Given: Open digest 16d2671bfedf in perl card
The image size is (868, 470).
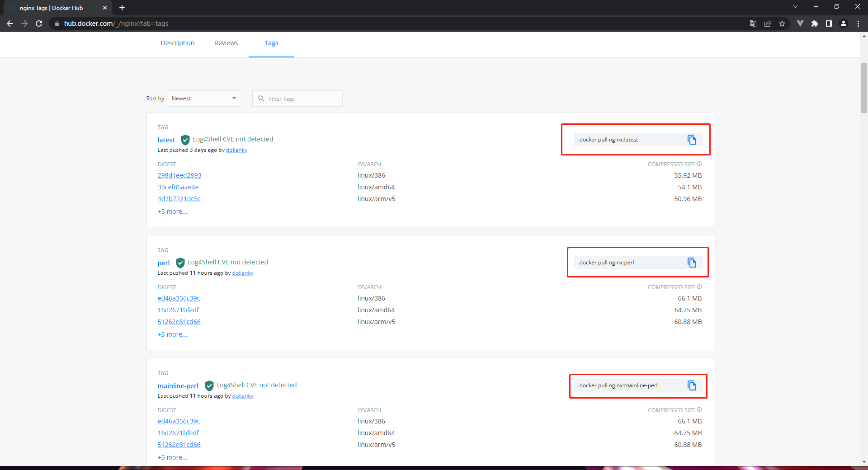Looking at the screenshot, I should [178, 310].
